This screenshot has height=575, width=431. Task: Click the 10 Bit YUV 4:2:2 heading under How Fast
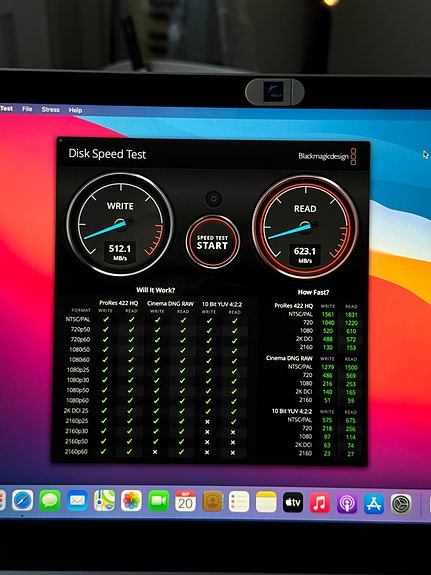292,411
